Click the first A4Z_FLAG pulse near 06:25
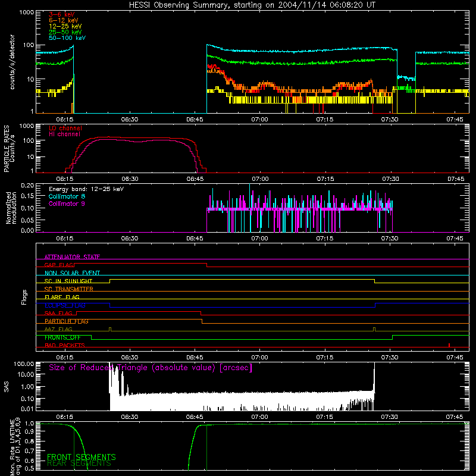The height and width of the screenshot is (476, 476). coord(110,330)
